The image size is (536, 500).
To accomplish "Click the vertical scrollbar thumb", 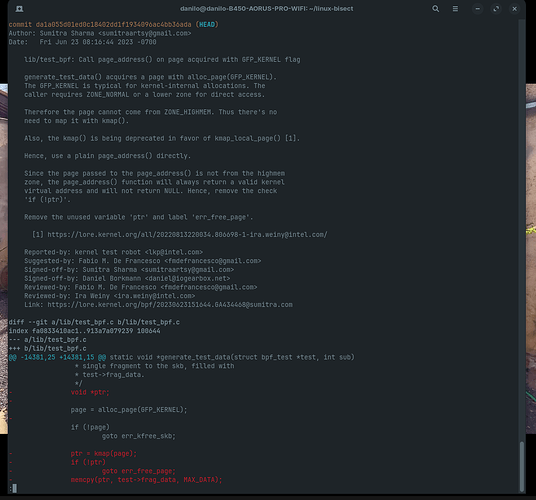I will point(522,466).
